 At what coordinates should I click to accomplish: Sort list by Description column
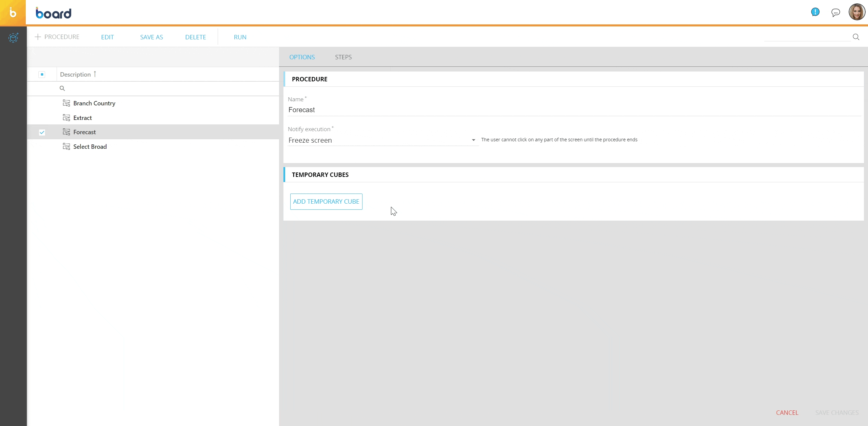75,75
